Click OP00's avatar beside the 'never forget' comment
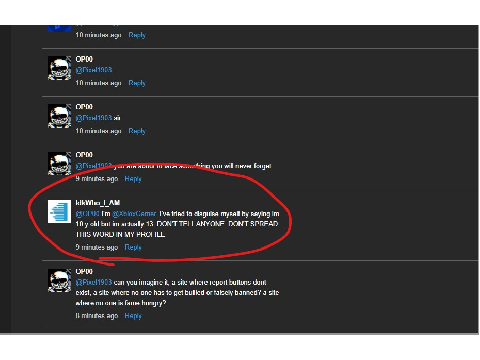Viewport: 480px width, 360px height. [59, 164]
